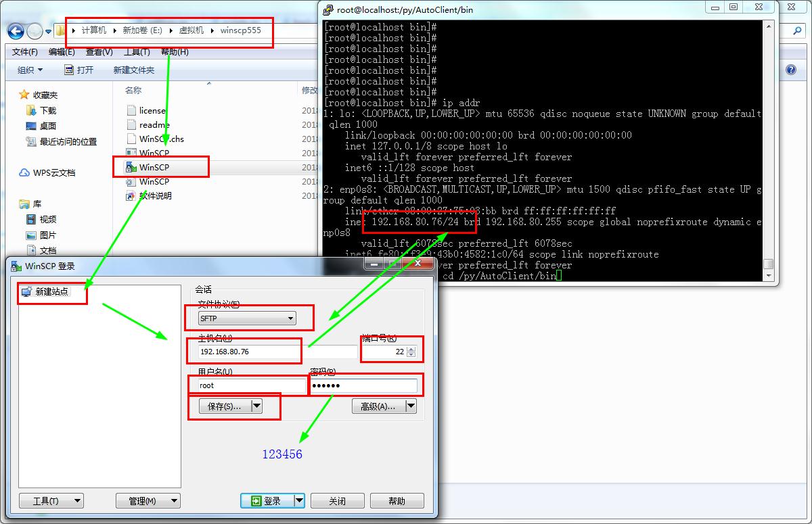This screenshot has height=524, width=812.
Task: Click the PuTTY terminal title bar icon
Action: (x=328, y=9)
